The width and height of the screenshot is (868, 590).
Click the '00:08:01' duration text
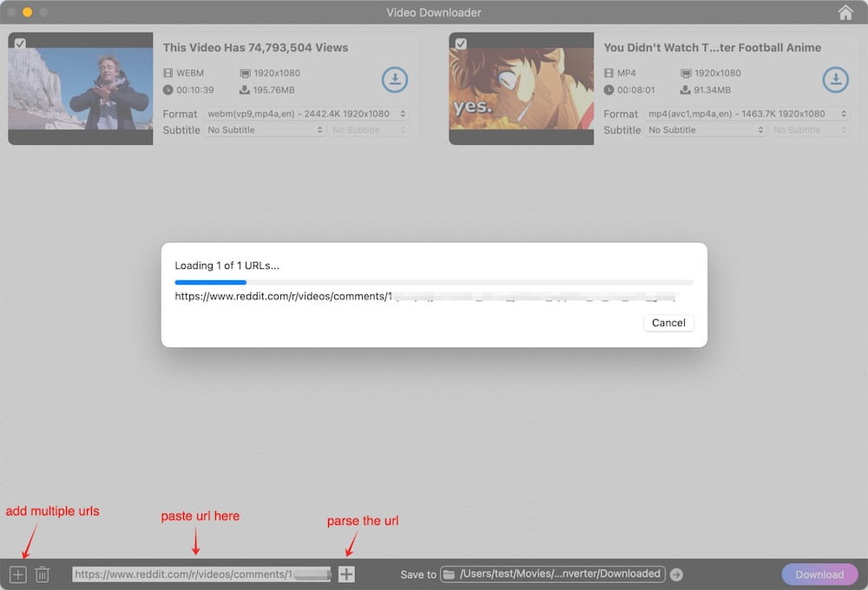635,89
